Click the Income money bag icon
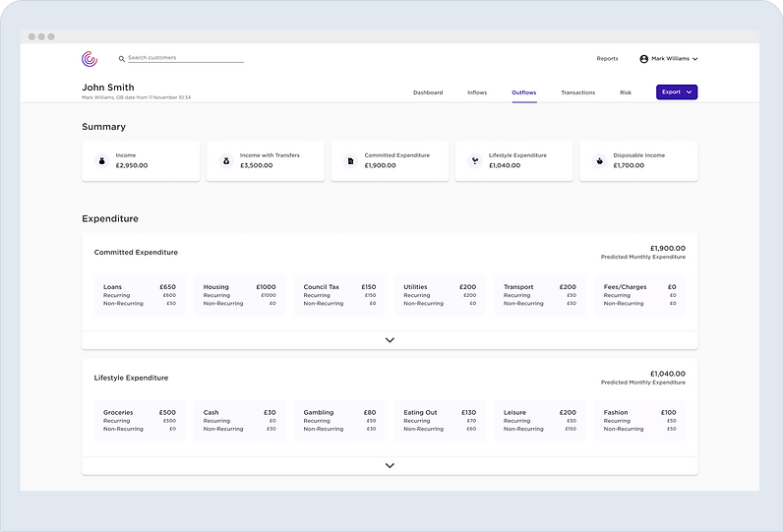This screenshot has width=783, height=532. [x=102, y=160]
